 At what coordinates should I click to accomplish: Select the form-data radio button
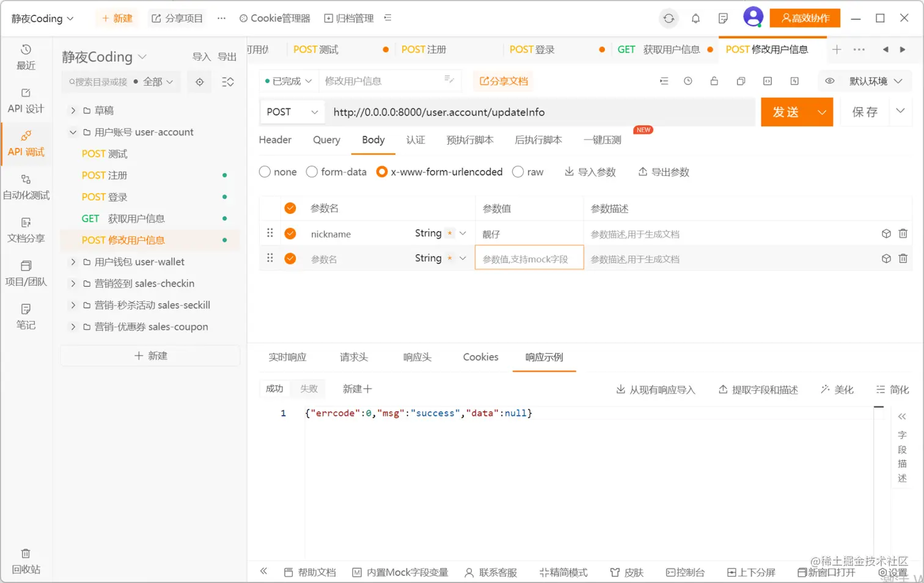tap(312, 172)
